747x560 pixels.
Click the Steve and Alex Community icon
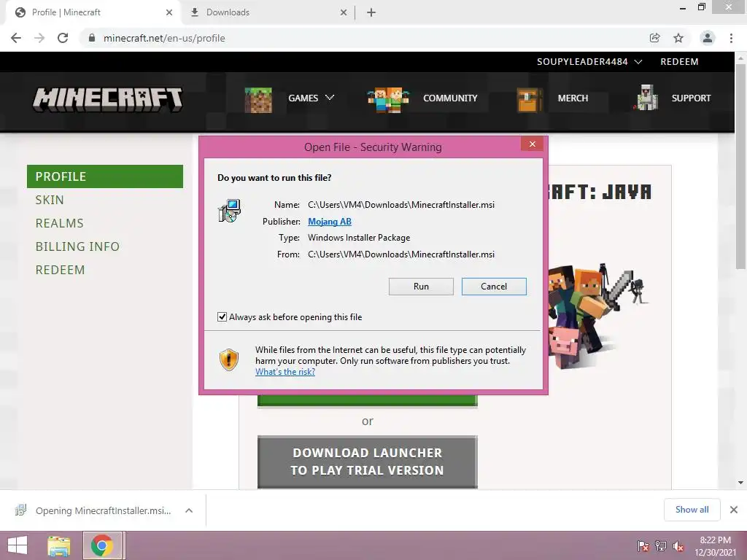[388, 100]
